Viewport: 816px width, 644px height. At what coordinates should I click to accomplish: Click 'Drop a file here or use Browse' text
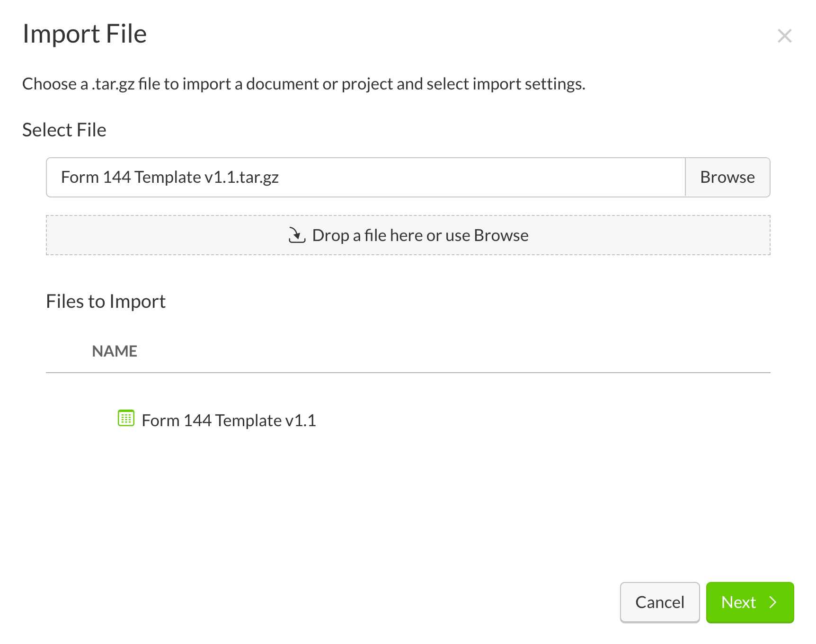click(x=419, y=234)
